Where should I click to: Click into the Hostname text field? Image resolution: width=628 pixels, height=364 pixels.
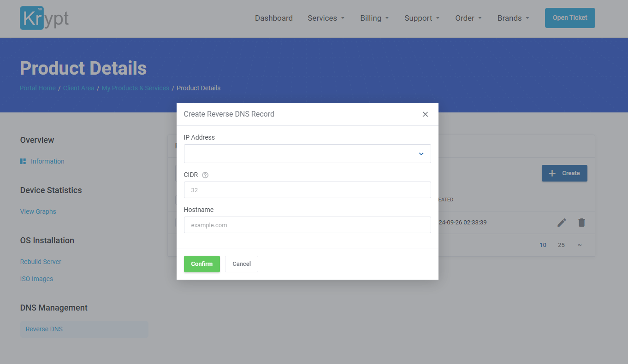pos(307,225)
